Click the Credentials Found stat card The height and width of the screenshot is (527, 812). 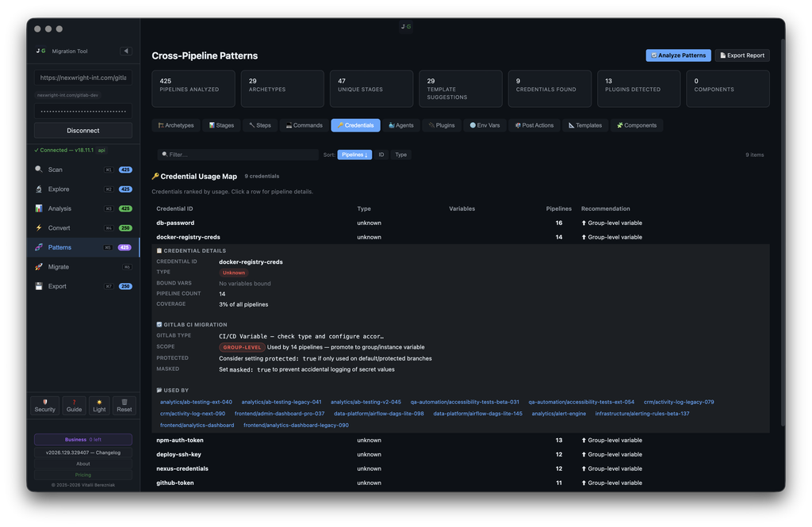pyautogui.click(x=550, y=89)
